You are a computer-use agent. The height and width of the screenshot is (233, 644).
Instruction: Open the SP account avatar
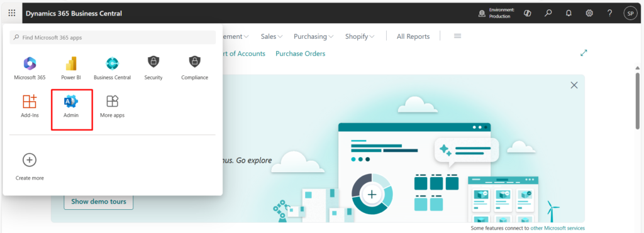pyautogui.click(x=630, y=13)
